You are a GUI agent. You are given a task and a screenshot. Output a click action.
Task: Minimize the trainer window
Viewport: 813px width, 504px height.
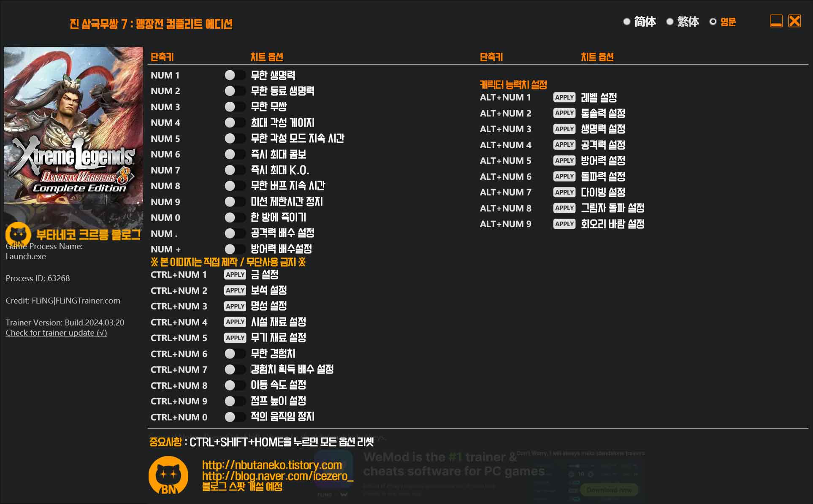pos(776,21)
